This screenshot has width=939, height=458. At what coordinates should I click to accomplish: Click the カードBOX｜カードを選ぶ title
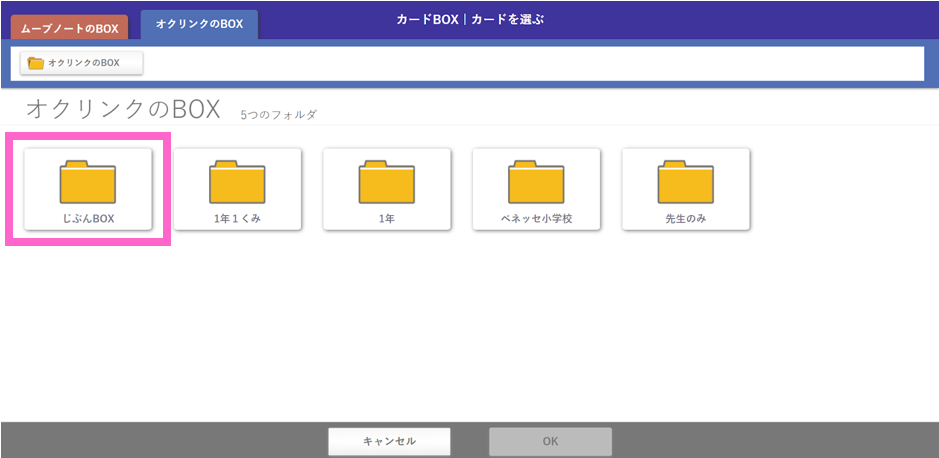pyautogui.click(x=470, y=19)
